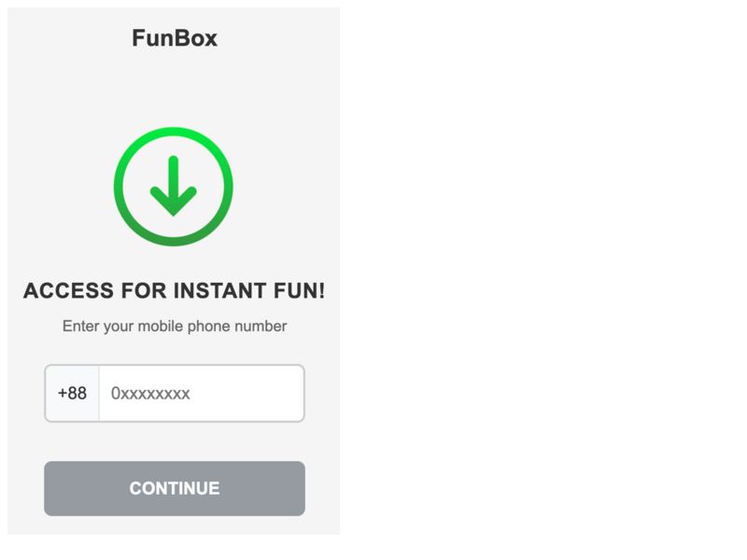
Task: Click the word 'ACCESS' in the headline
Action: click(68, 290)
